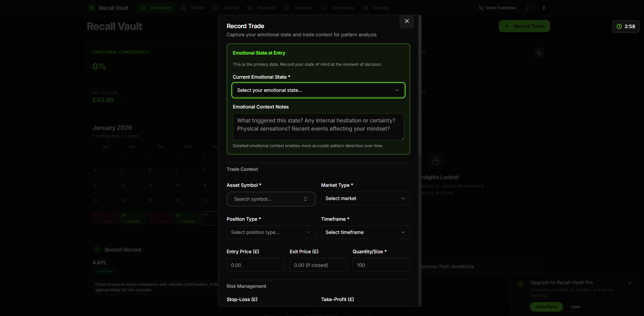Open the emotional state dropdown
Image resolution: width=644 pixels, height=316 pixels.
(318, 90)
